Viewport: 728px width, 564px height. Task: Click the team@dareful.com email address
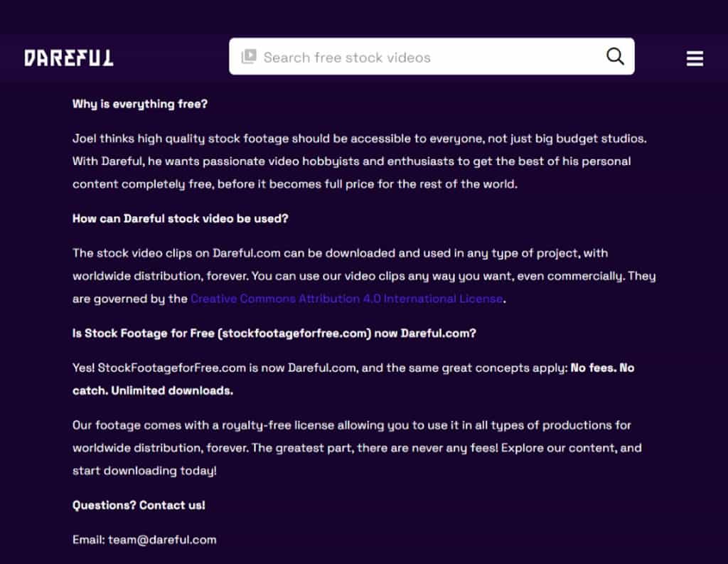(x=162, y=539)
